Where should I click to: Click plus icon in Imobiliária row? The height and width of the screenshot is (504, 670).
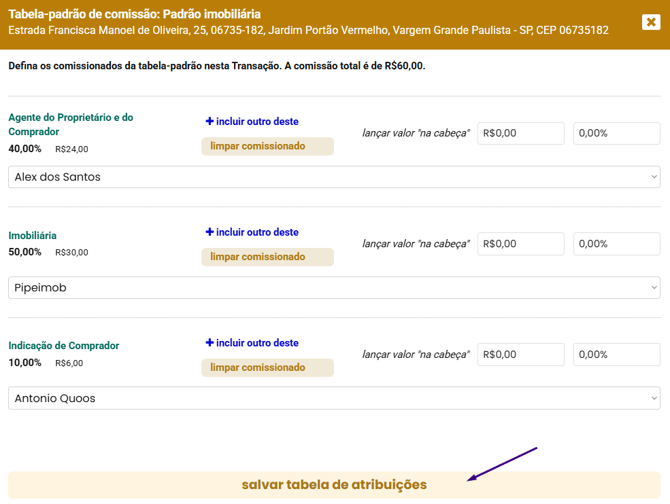point(210,232)
